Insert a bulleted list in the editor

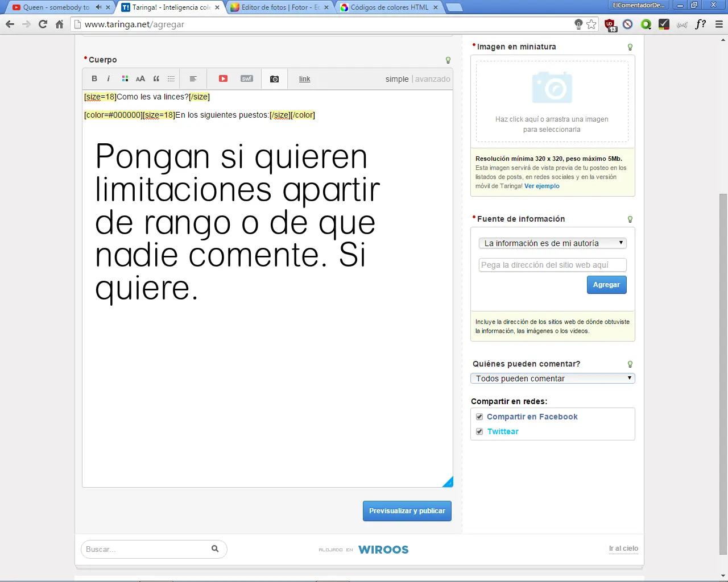point(171,79)
